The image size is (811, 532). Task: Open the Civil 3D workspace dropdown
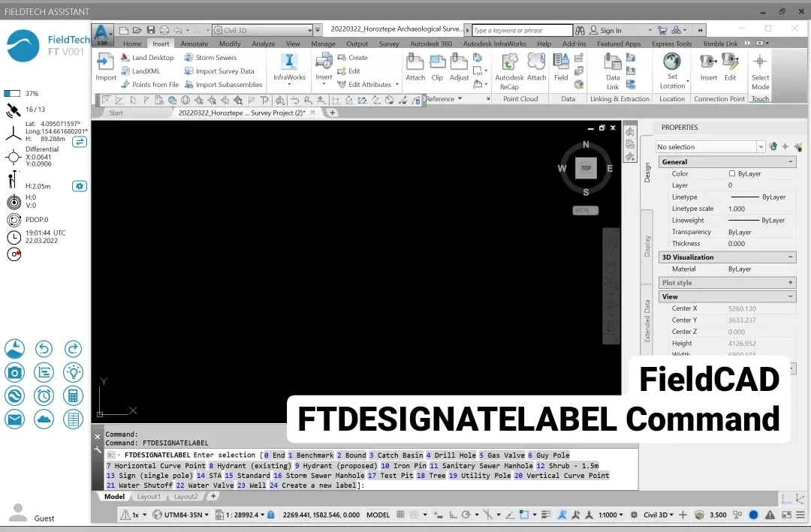263,30
